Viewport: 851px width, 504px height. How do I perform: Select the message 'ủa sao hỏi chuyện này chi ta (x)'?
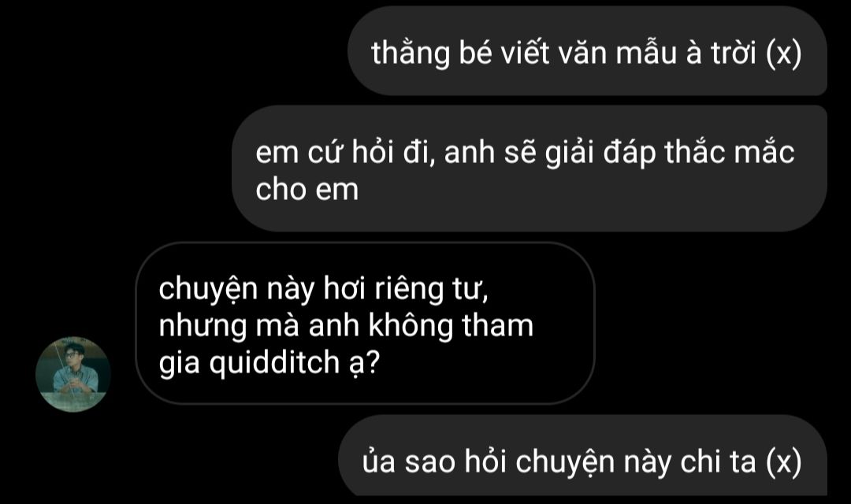click(582, 458)
